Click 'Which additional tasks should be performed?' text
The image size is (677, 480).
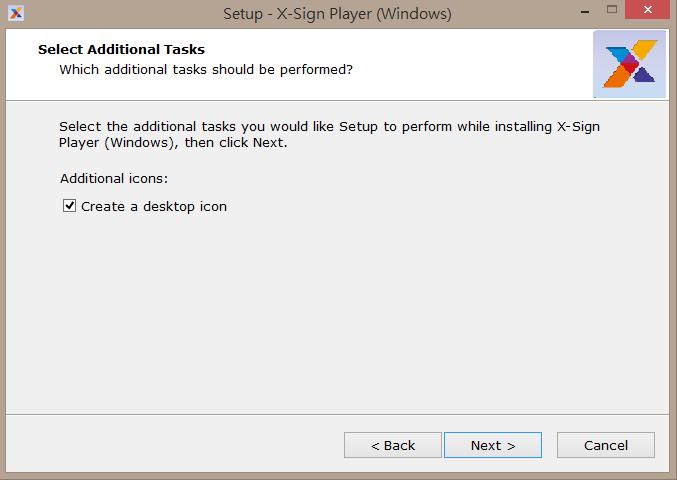click(206, 69)
